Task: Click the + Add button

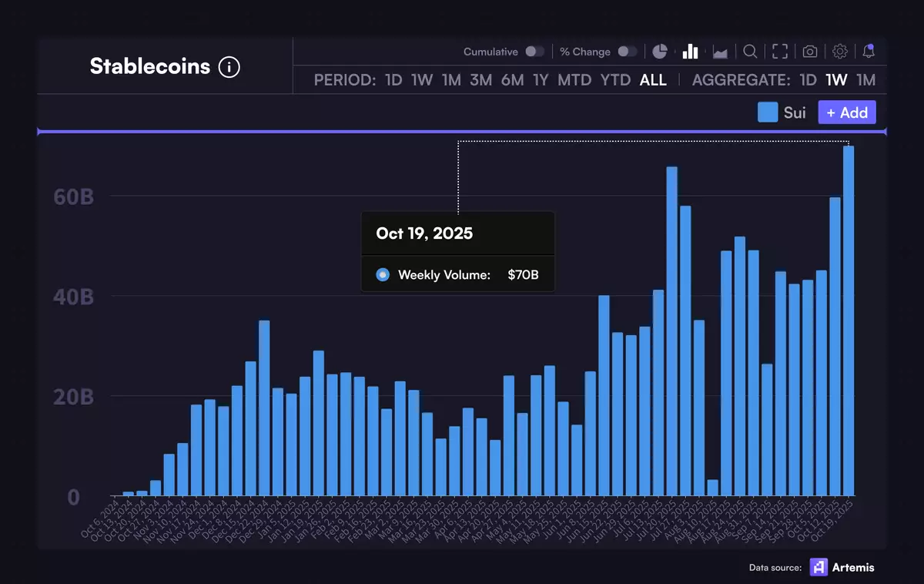Action: point(846,112)
